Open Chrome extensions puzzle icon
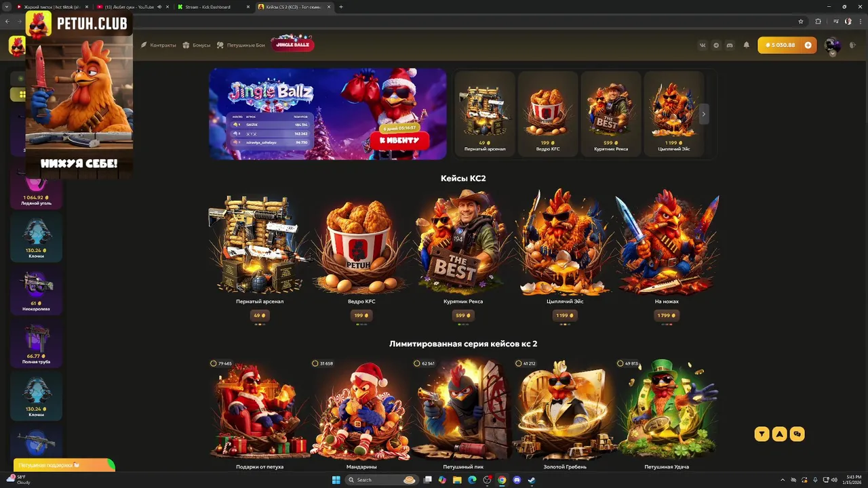868x488 pixels. click(818, 21)
